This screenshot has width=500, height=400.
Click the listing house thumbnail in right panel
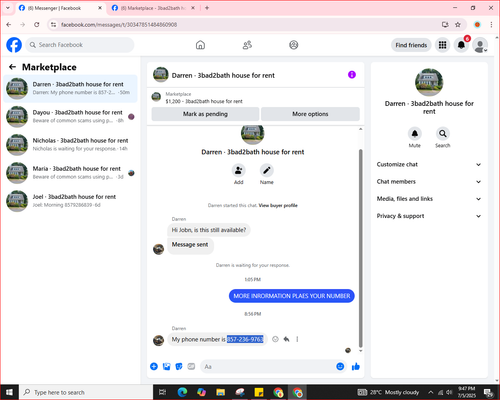click(429, 82)
